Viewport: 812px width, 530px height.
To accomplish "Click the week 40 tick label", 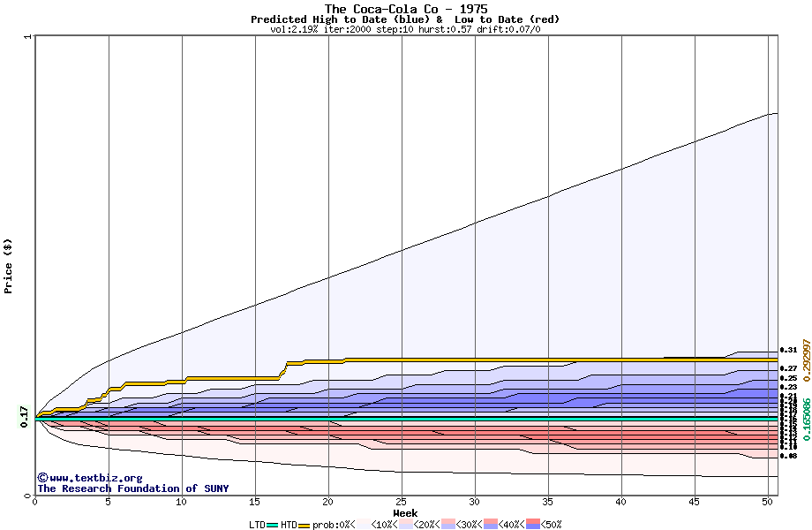I will tap(620, 502).
